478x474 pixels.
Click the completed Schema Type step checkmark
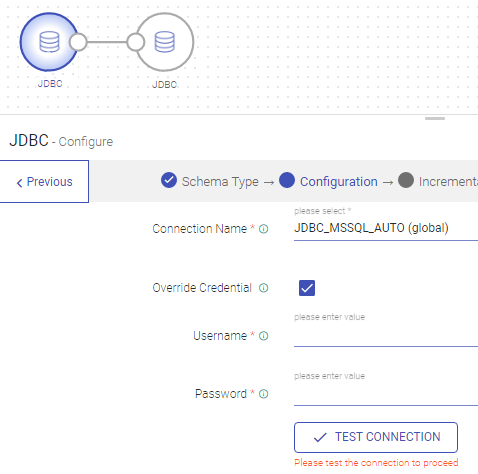[x=169, y=180]
